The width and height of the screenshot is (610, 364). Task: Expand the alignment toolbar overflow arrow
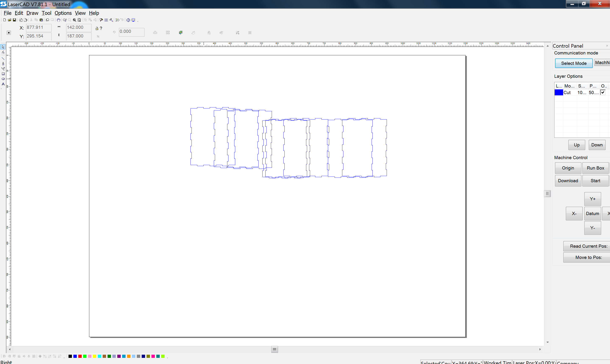[x=64, y=358]
